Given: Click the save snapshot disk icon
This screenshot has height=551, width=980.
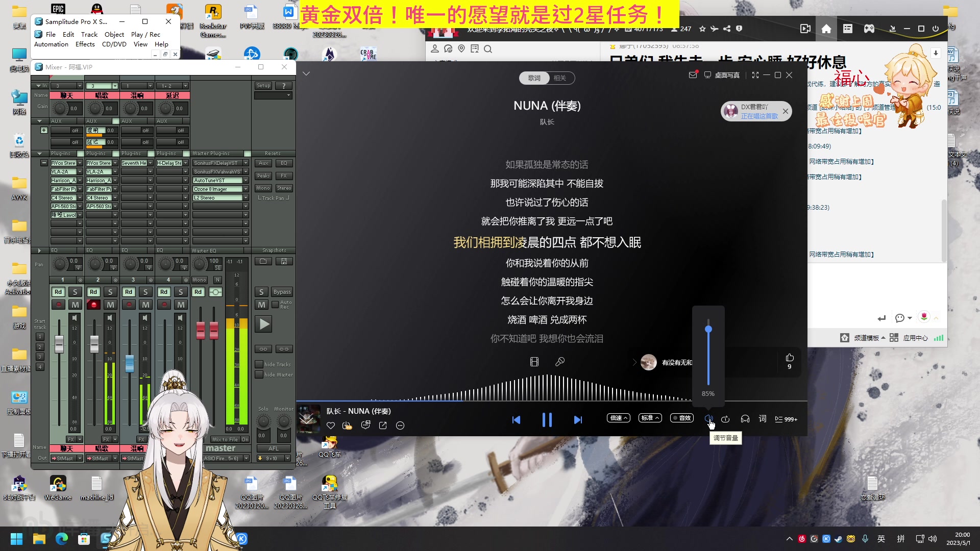Looking at the screenshot, I should coord(284,262).
